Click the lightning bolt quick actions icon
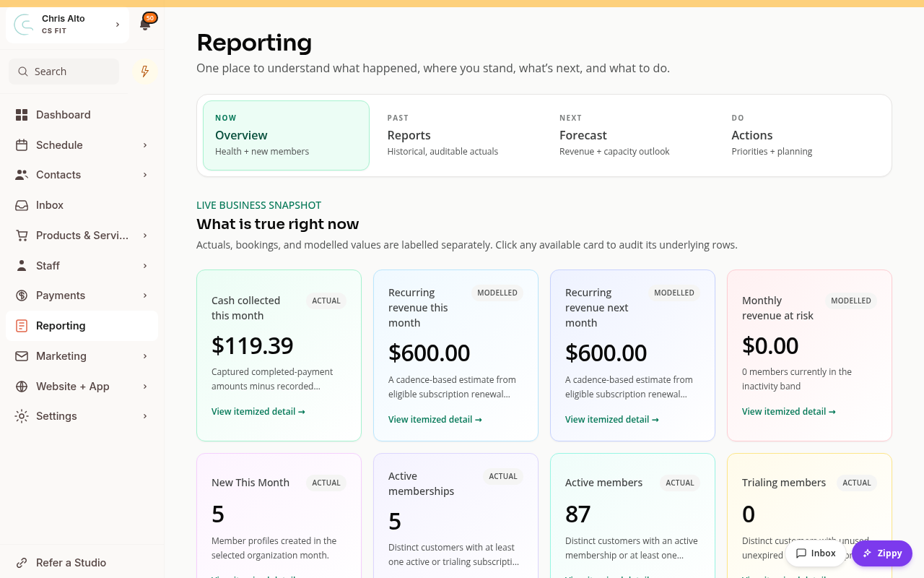924x578 pixels. 145,72
